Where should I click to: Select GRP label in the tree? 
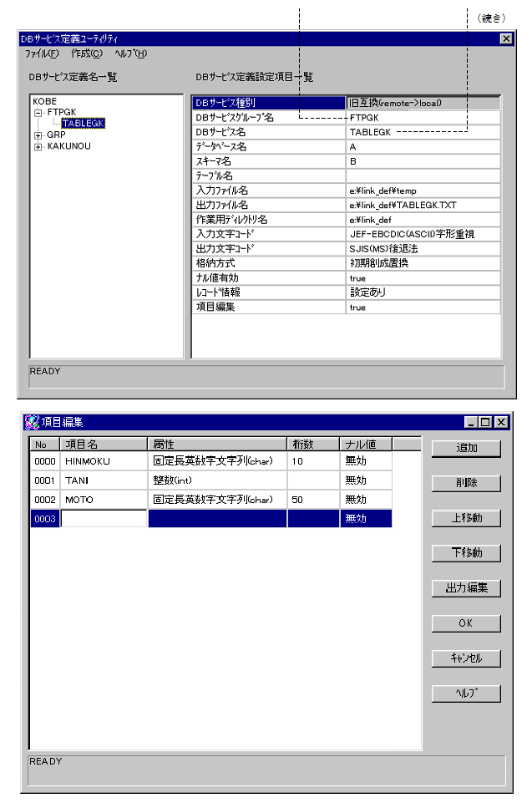pos(56,135)
